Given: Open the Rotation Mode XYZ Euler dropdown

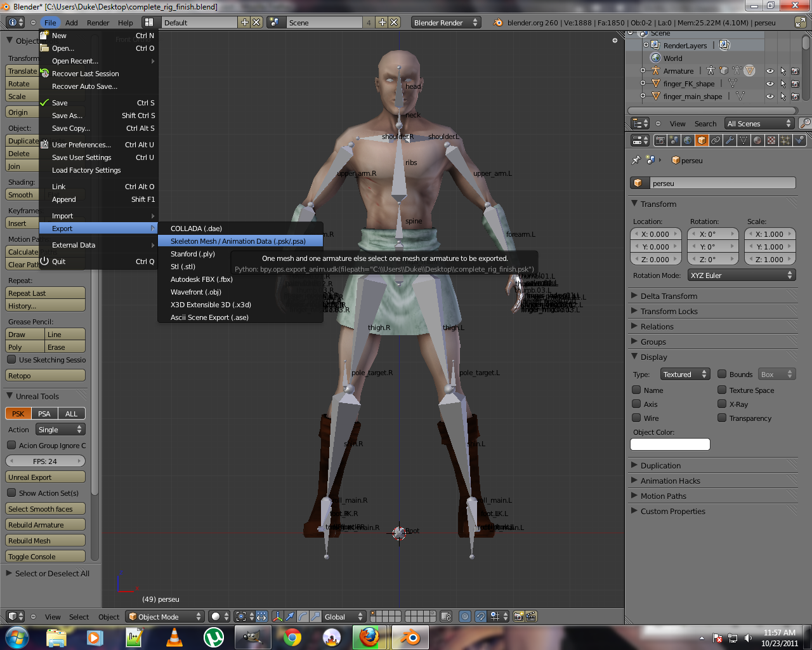Looking at the screenshot, I should [742, 275].
